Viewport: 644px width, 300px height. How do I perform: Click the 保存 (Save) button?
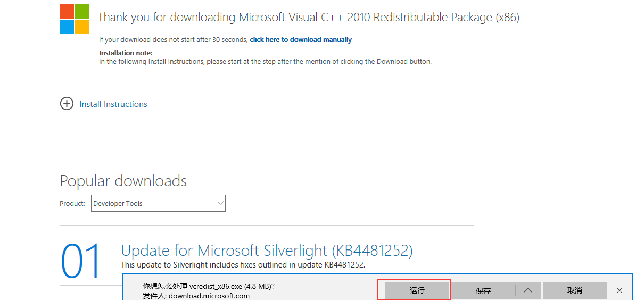pyautogui.click(x=483, y=290)
